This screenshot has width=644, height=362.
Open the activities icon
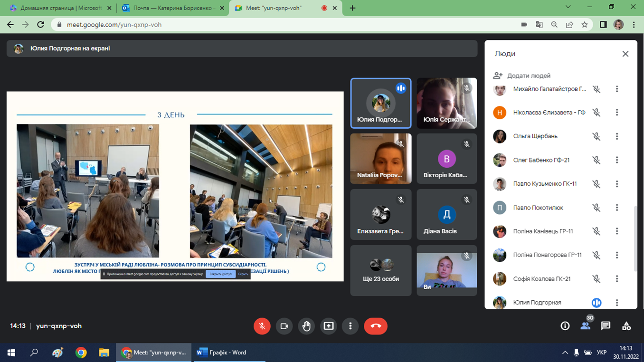click(x=626, y=326)
